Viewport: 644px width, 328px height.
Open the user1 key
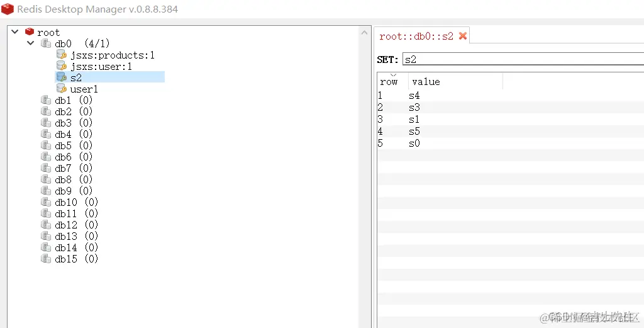click(x=84, y=89)
